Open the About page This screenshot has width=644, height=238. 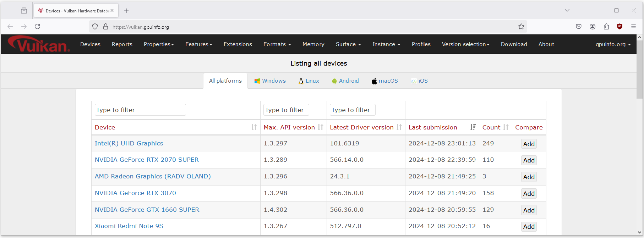click(x=546, y=44)
